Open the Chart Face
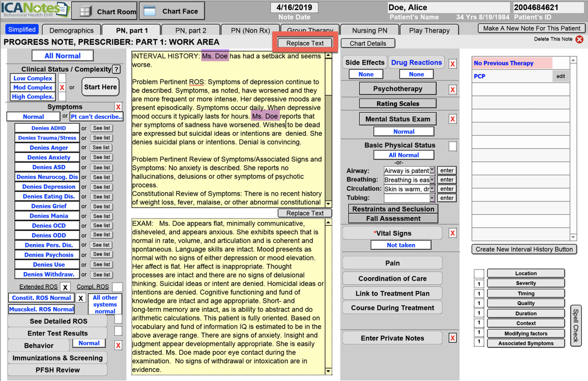 [171, 11]
